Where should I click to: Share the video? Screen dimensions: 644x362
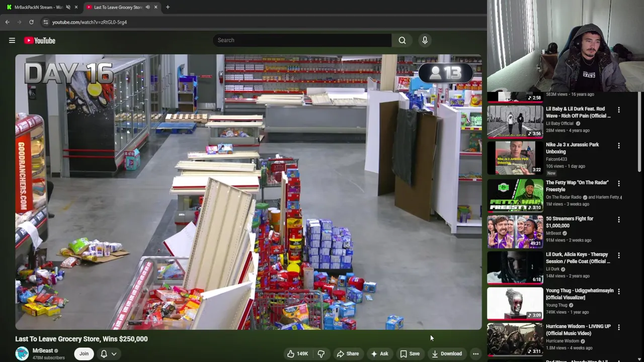[348, 353]
